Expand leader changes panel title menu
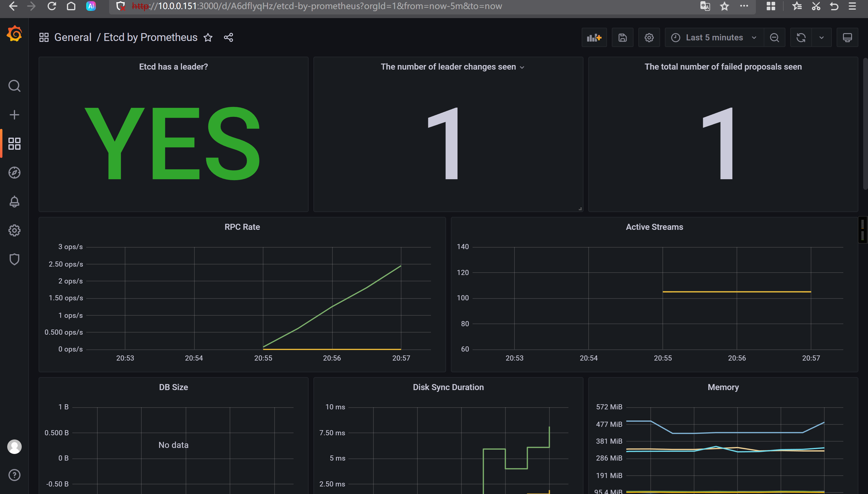Screen dimensions: 868x494 [x=522, y=67]
